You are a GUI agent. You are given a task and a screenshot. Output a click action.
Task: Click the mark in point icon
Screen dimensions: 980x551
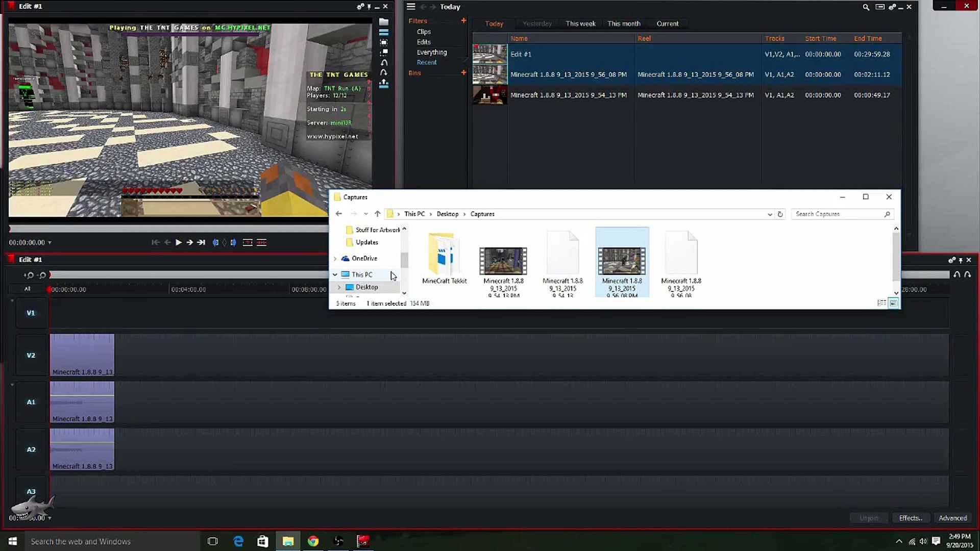click(215, 242)
